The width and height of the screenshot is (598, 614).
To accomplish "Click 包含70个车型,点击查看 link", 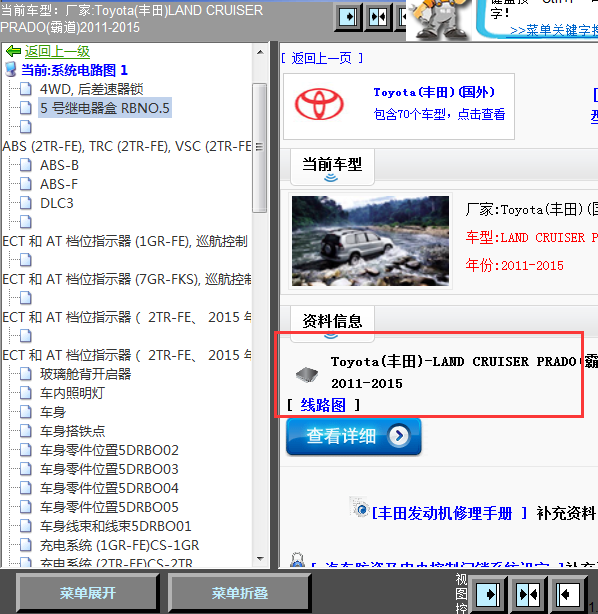I will click(x=439, y=114).
